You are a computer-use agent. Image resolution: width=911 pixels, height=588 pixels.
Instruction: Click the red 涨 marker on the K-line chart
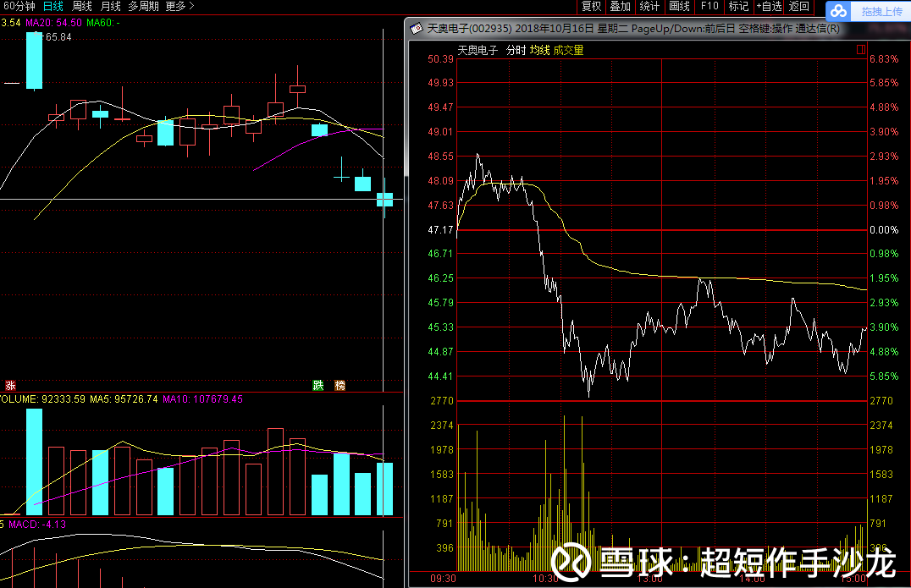tap(10, 386)
